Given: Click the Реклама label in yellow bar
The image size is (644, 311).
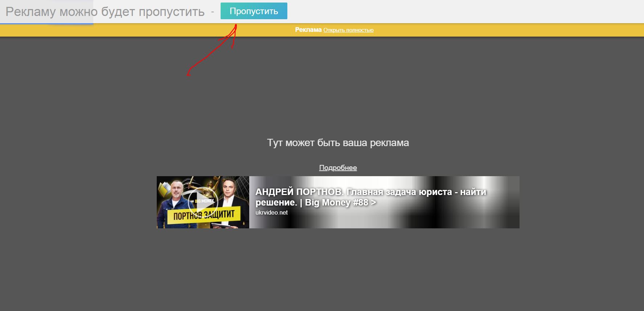Looking at the screenshot, I should pyautogui.click(x=308, y=30).
